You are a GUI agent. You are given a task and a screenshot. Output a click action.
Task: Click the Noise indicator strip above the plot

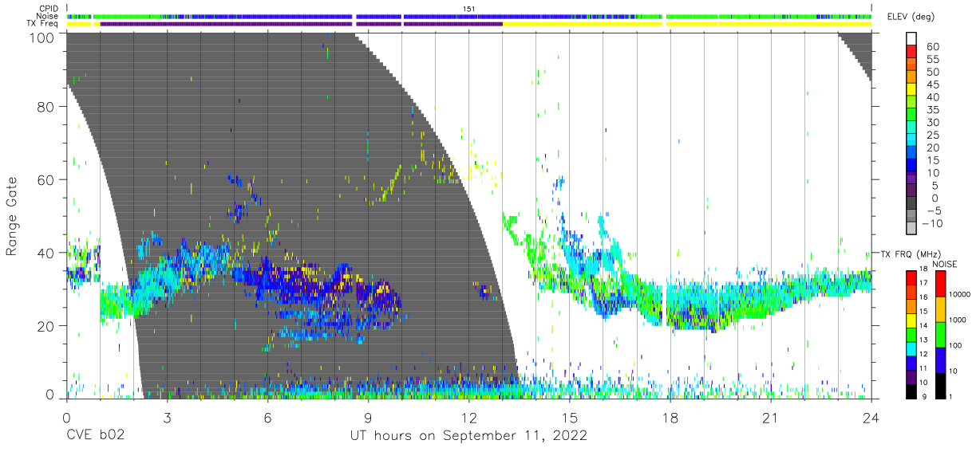tap(469, 16)
